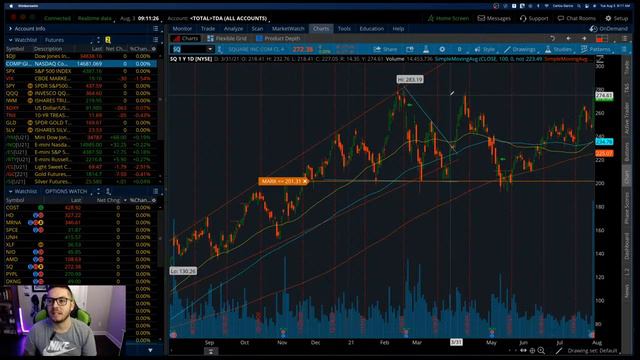Select the $DJI Dow Jones row
The height and width of the screenshot is (360, 640).
point(81,56)
